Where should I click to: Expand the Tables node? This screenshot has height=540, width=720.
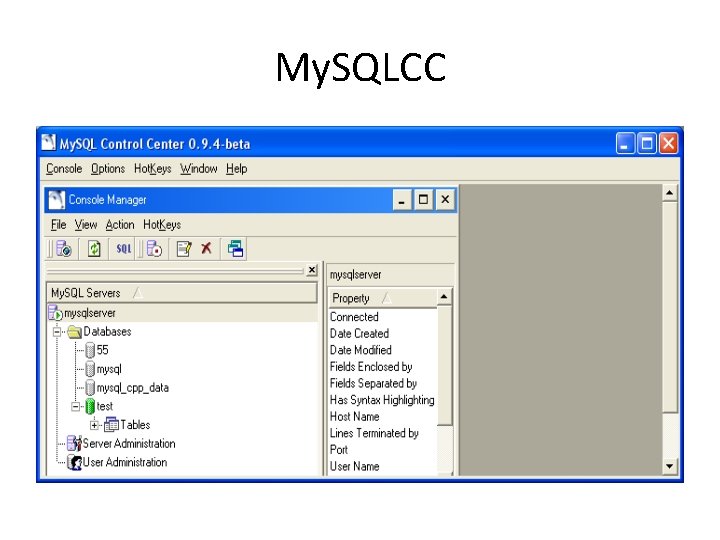[x=94, y=425]
